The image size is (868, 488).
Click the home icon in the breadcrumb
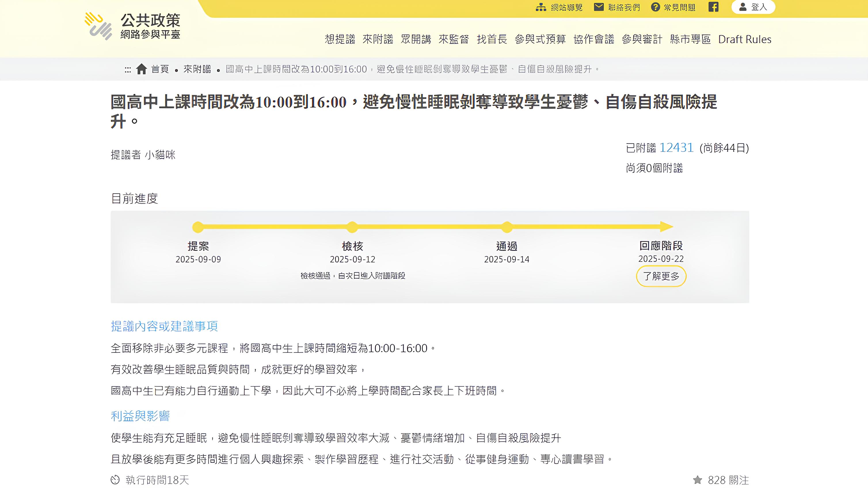pyautogui.click(x=142, y=69)
